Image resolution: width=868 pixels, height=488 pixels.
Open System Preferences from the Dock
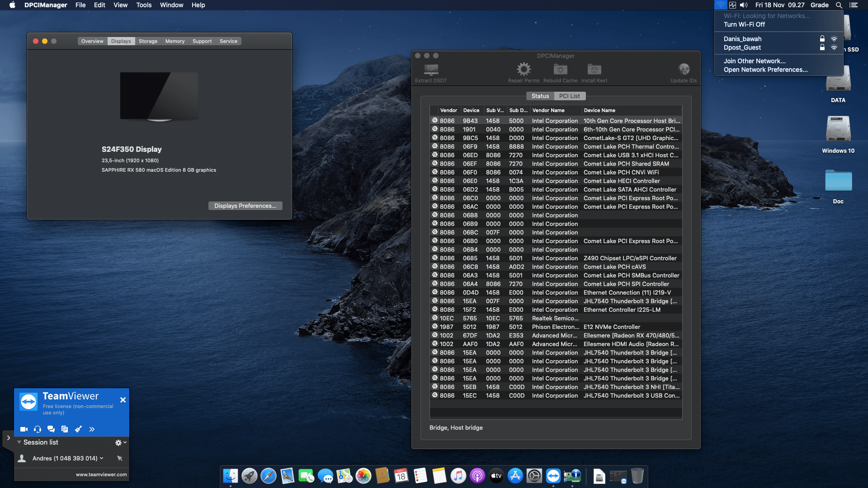tap(534, 476)
